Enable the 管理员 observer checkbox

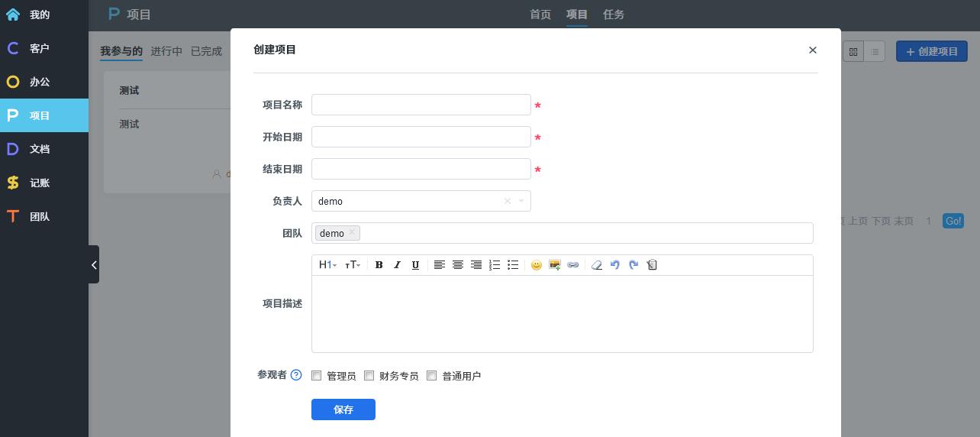(x=317, y=375)
